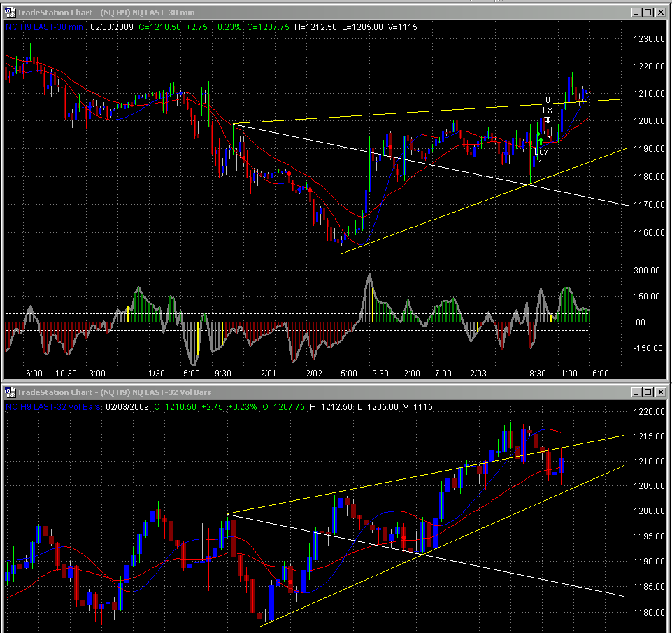Click 1180.00 on the Vol Bars price axis
The width and height of the screenshot is (672, 633).
(x=649, y=613)
